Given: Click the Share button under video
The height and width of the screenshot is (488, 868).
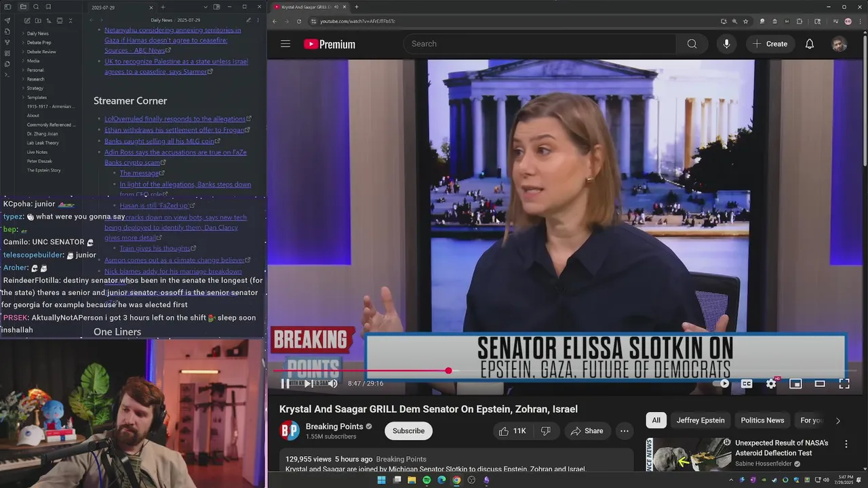Looking at the screenshot, I should (587, 431).
